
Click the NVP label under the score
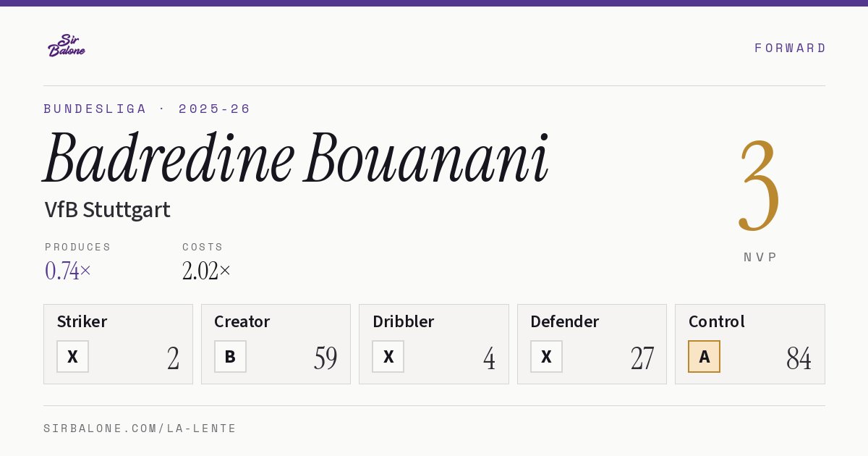(760, 257)
